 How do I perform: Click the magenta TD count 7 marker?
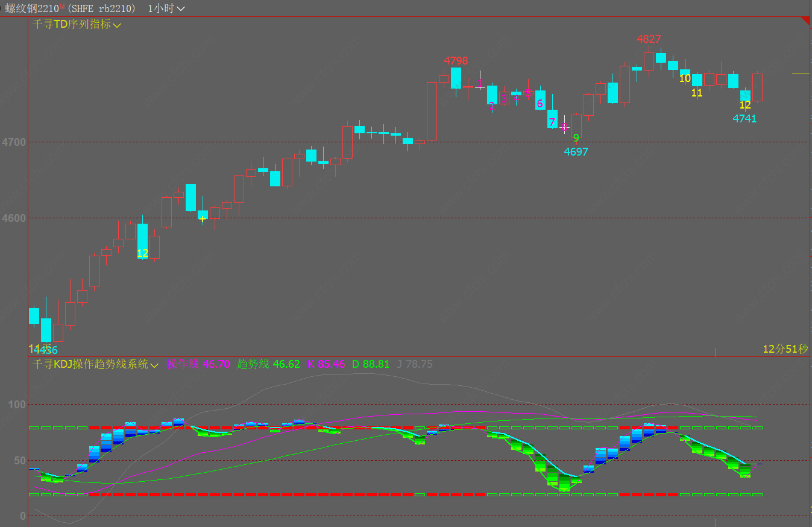(x=552, y=122)
